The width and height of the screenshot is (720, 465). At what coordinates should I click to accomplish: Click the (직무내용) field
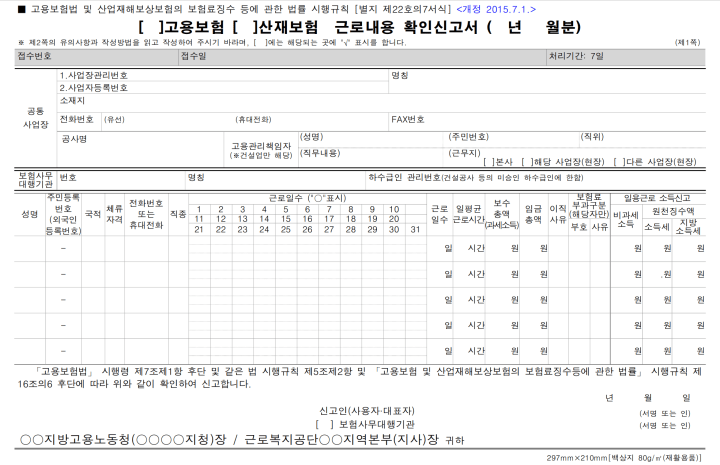[x=372, y=157]
